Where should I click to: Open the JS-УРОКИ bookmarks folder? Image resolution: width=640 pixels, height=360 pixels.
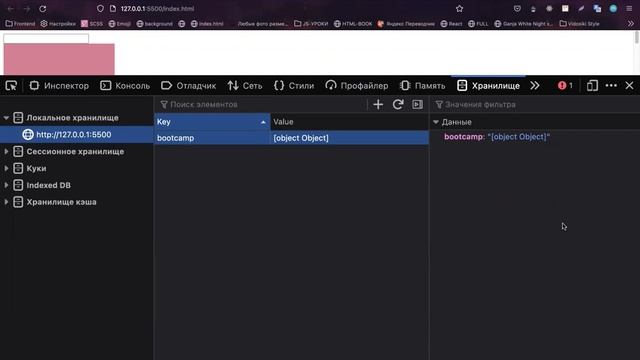click(x=311, y=24)
